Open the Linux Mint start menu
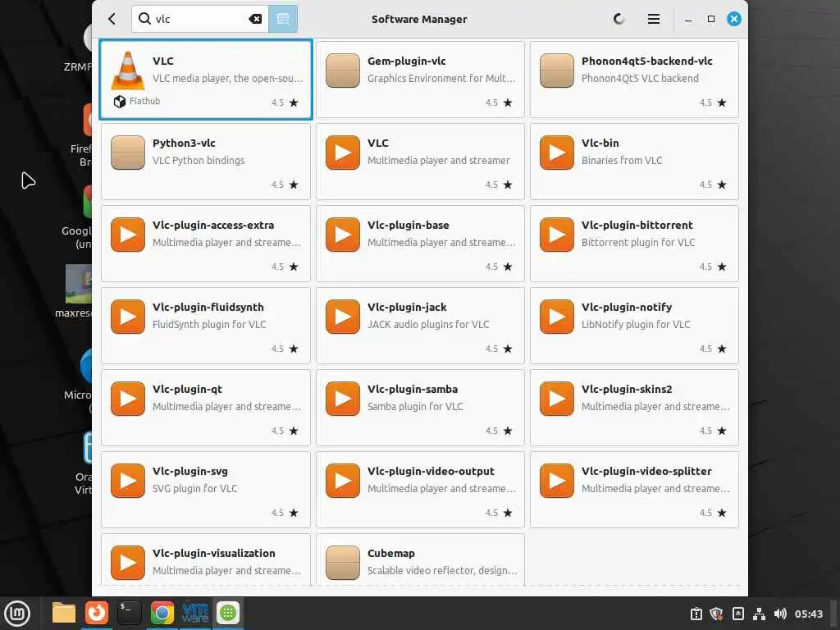Screen dimensions: 840x630 [17, 614]
